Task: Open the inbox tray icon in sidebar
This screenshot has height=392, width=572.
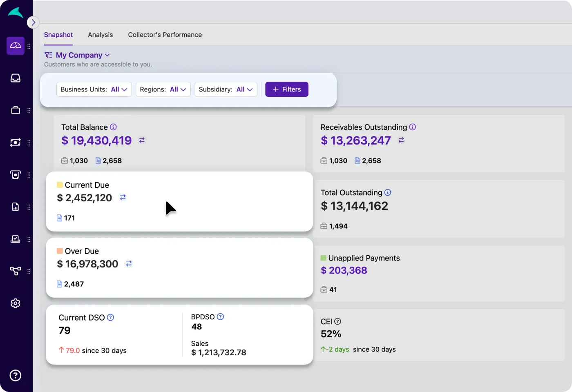Action: tap(16, 78)
